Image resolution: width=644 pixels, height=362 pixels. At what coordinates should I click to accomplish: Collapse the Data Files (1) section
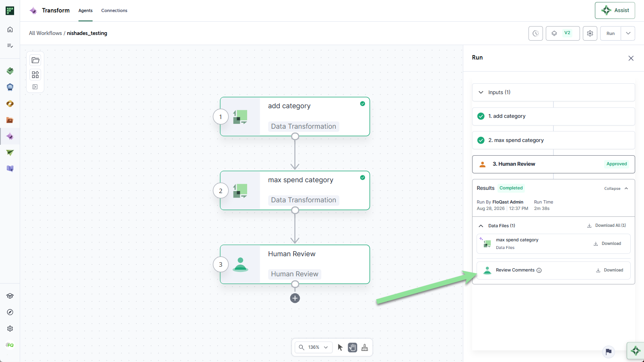click(x=481, y=226)
